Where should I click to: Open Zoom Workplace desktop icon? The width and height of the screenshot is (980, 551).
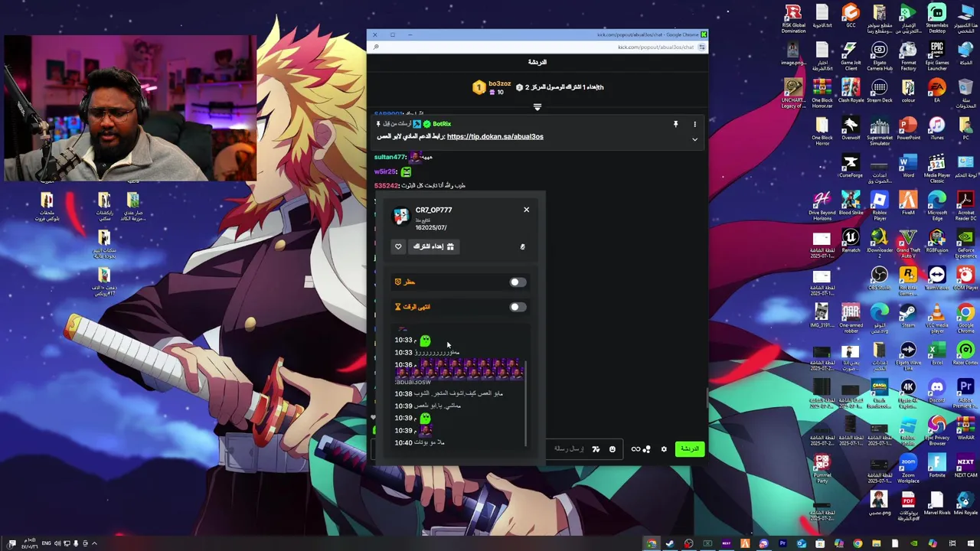pyautogui.click(x=908, y=467)
